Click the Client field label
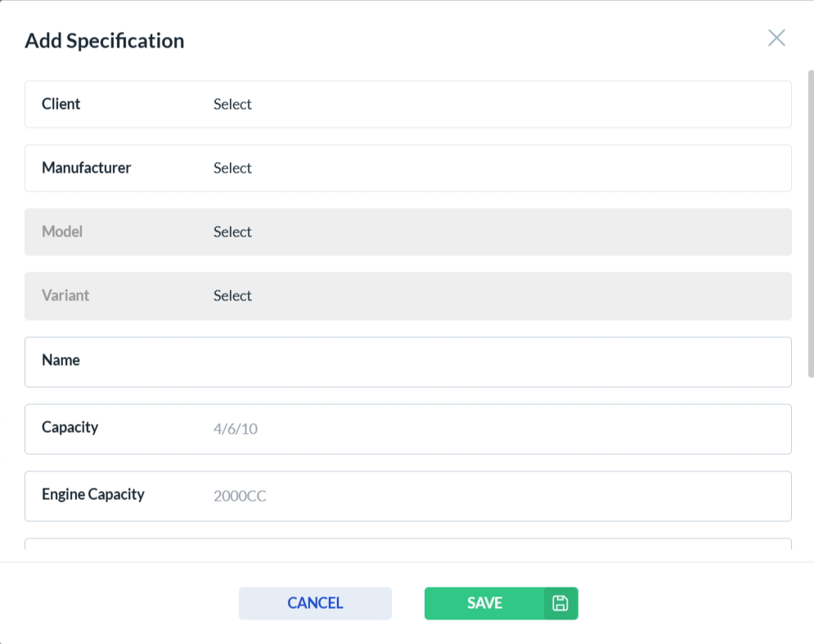 pyautogui.click(x=61, y=104)
